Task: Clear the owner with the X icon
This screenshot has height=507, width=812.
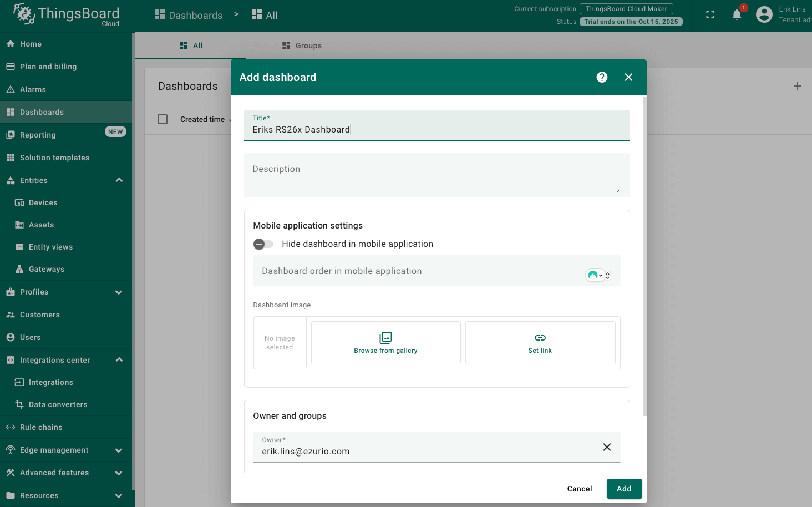Action: pyautogui.click(x=607, y=447)
